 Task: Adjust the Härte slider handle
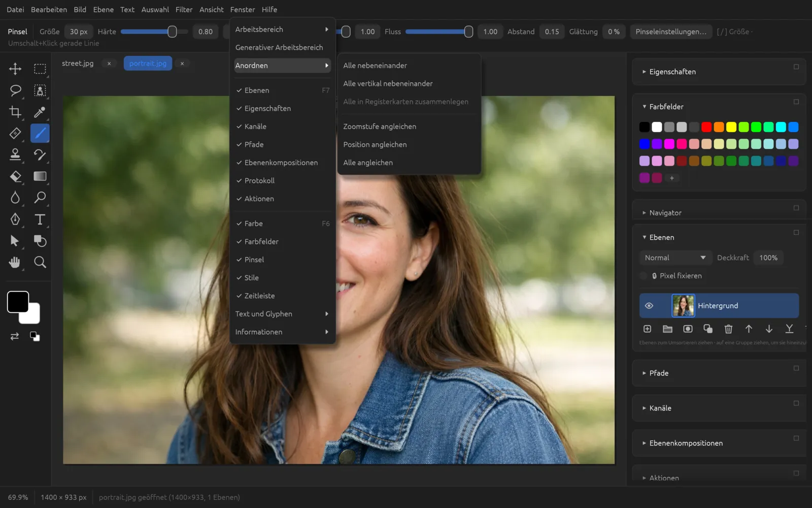pos(173,31)
